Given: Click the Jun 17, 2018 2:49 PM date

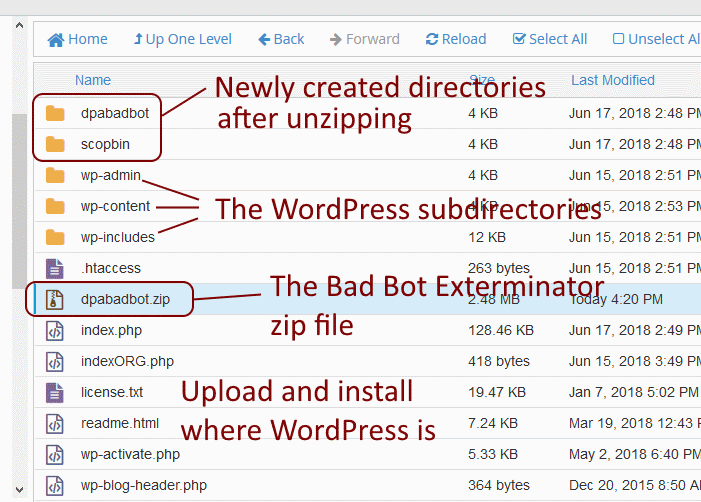Looking at the screenshot, I should pyautogui.click(x=635, y=330).
